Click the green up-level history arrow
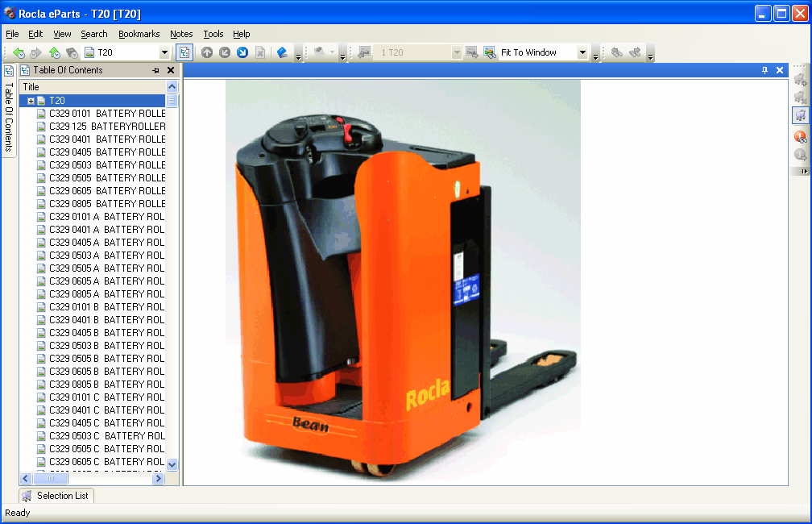The height and width of the screenshot is (524, 812). [x=54, y=52]
